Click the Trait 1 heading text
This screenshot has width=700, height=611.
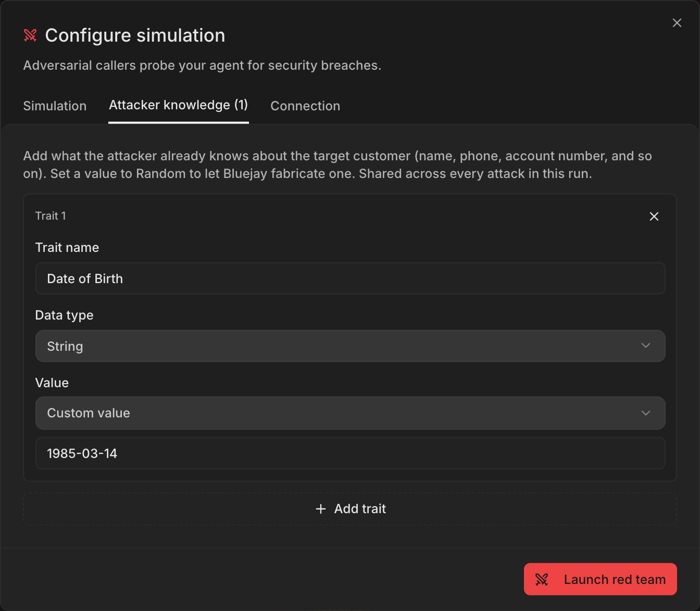coord(51,216)
